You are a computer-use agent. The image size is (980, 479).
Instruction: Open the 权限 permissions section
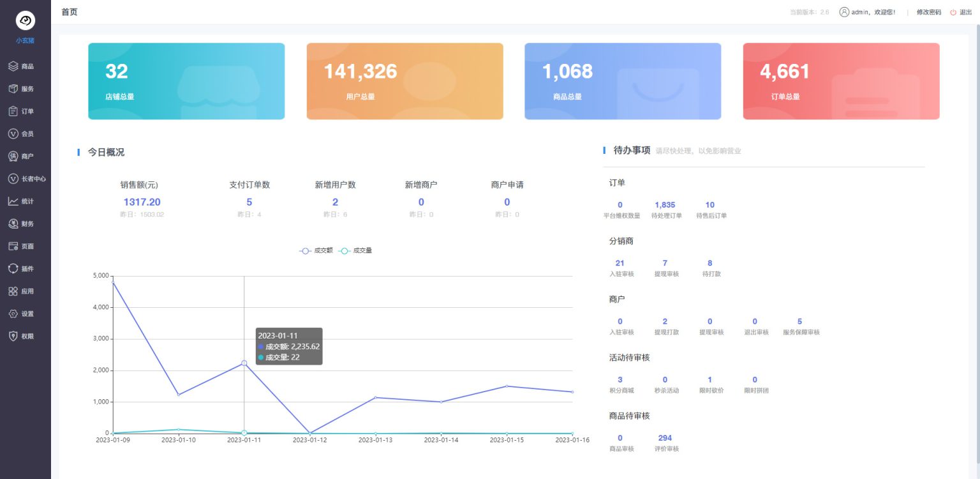(26, 335)
